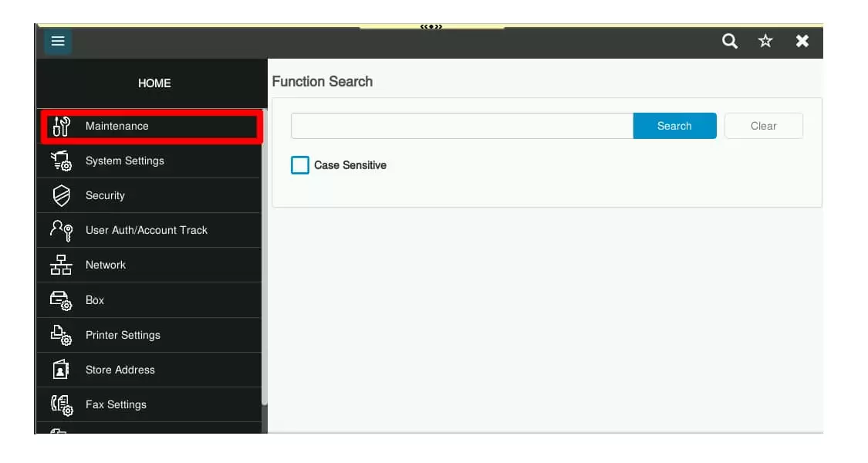Open Printer Settings menu entry
The height and width of the screenshot is (463, 868).
[149, 335]
